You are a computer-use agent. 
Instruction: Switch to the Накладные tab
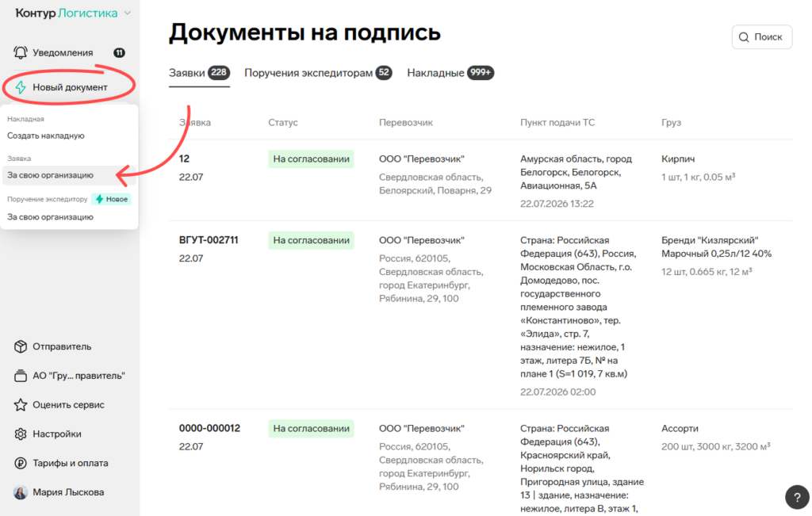pyautogui.click(x=450, y=73)
